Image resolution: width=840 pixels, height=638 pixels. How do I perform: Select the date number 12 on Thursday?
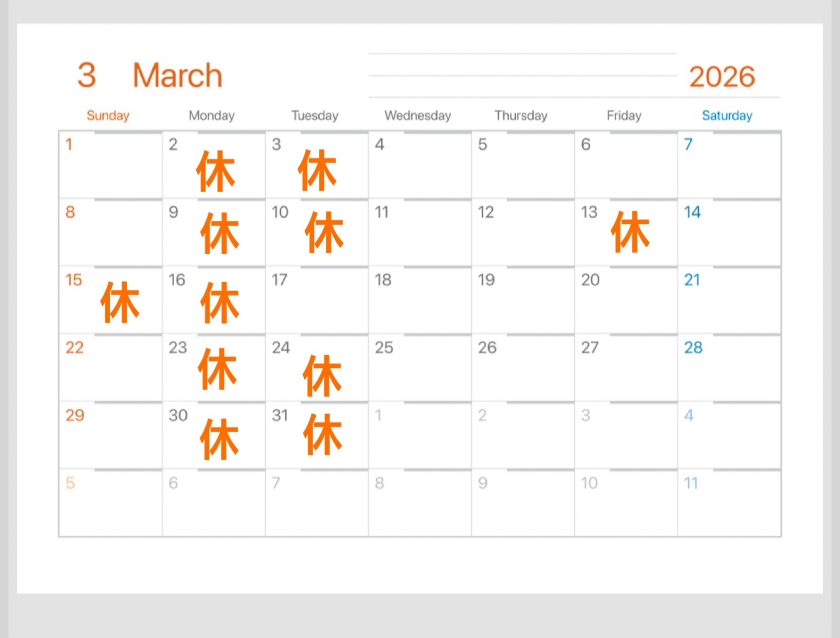pyautogui.click(x=486, y=212)
